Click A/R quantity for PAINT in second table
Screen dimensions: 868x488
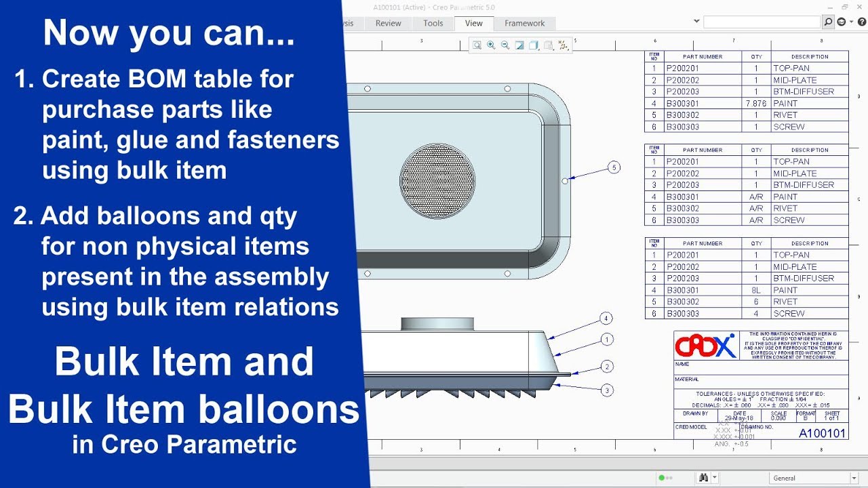pyautogui.click(x=756, y=197)
